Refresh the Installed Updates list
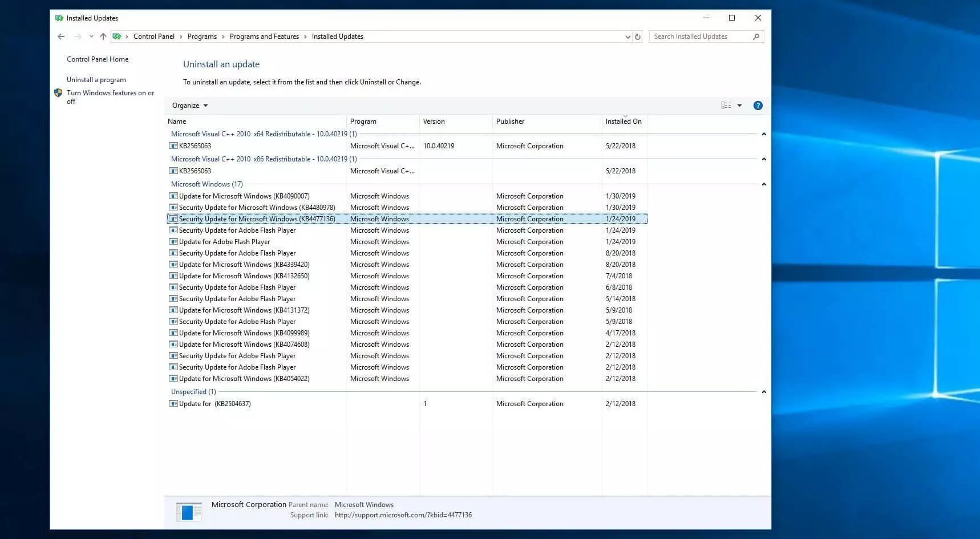Viewport: 980px width, 539px height. pyautogui.click(x=638, y=37)
